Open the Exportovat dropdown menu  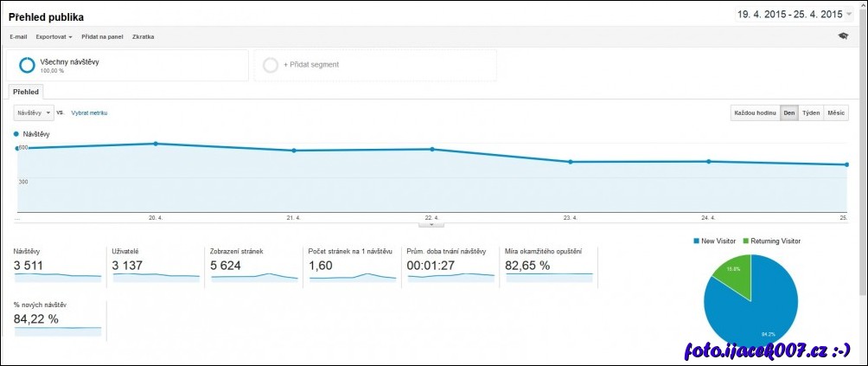click(54, 37)
